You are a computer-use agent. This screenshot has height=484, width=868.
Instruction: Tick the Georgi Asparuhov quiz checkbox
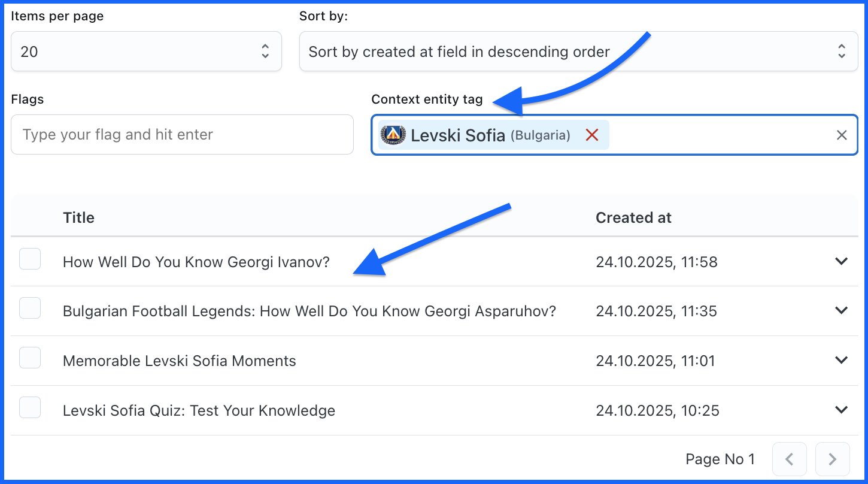click(30, 308)
